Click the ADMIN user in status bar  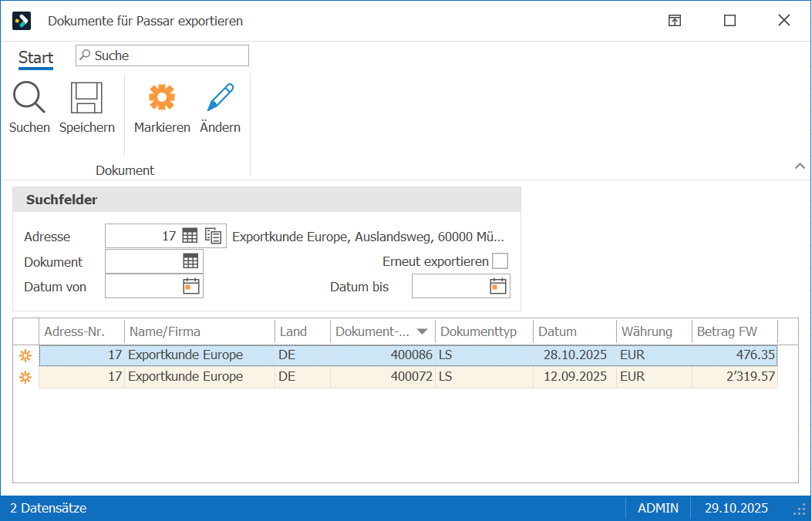(x=658, y=508)
